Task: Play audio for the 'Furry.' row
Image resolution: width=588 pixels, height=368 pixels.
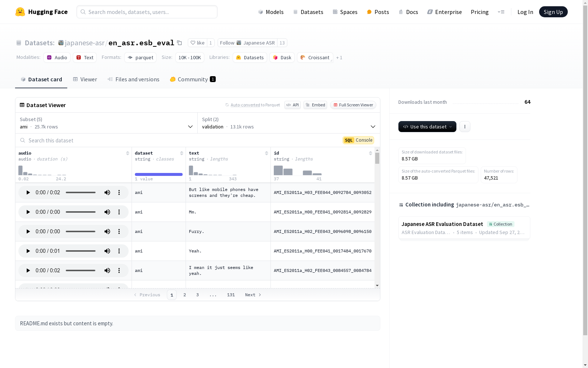Action: (28, 231)
